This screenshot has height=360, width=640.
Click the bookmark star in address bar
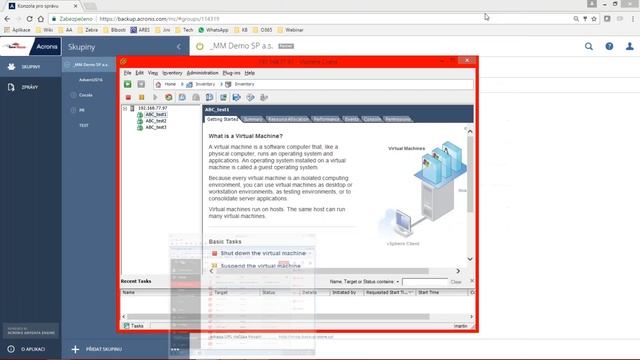(594, 19)
